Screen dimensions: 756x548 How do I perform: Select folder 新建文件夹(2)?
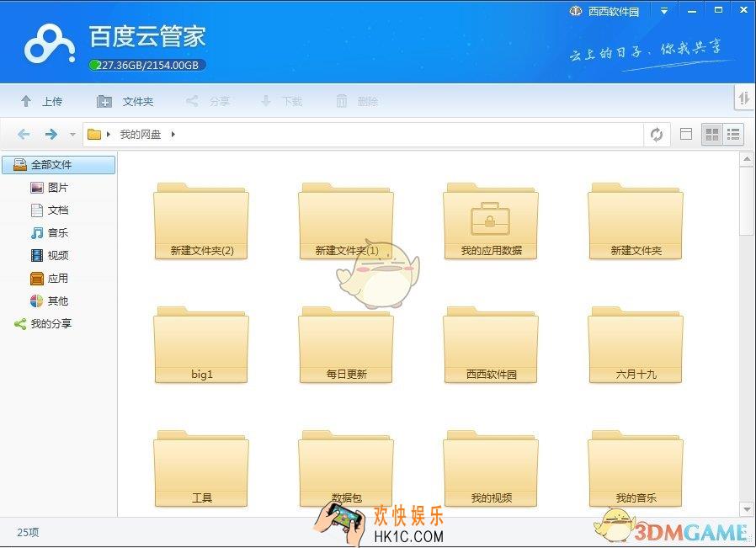pos(201,221)
